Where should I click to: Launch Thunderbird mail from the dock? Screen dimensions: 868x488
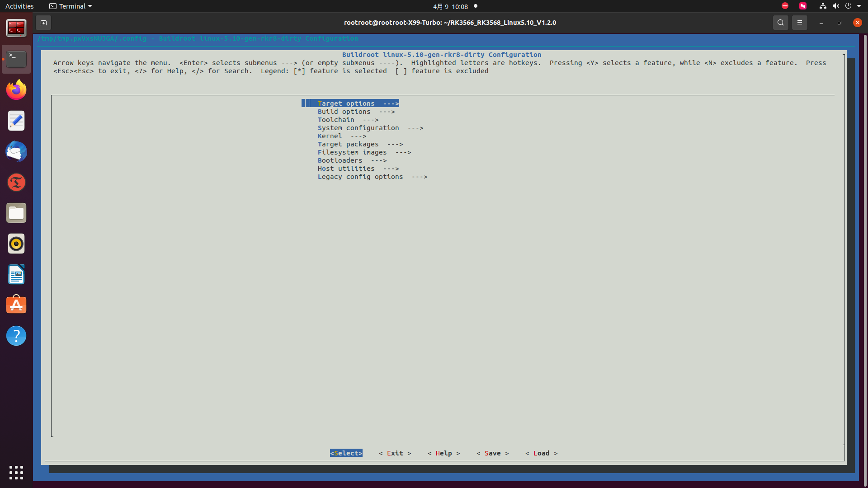pyautogui.click(x=16, y=151)
